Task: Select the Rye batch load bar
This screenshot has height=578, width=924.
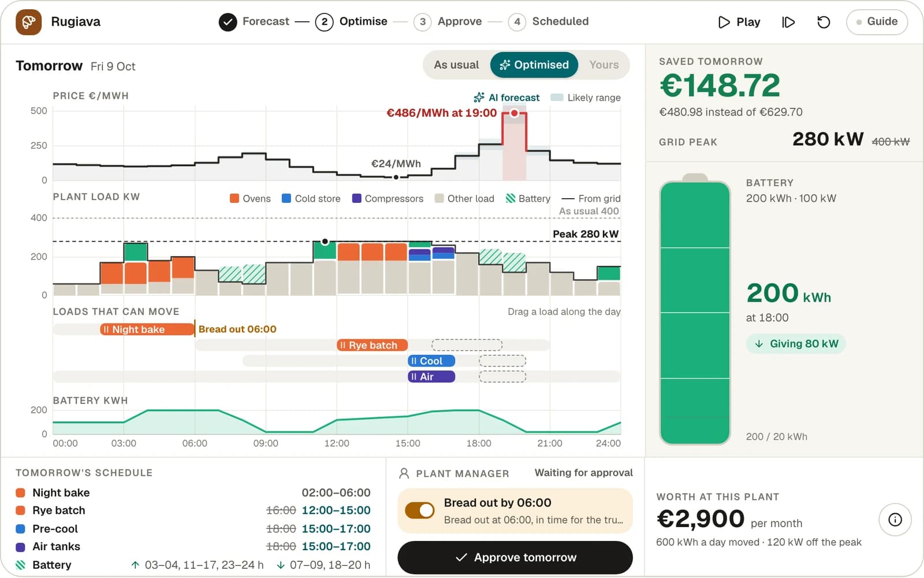Action: tap(372, 345)
